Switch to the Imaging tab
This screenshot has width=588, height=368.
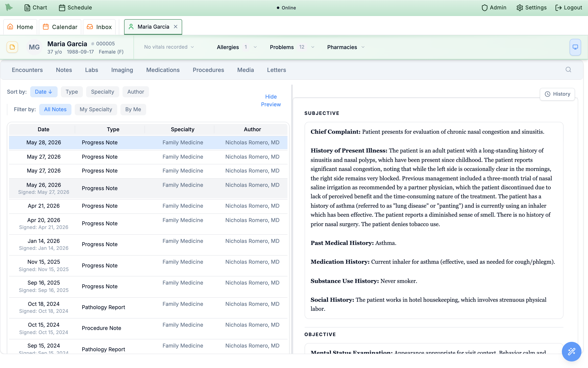tap(122, 70)
